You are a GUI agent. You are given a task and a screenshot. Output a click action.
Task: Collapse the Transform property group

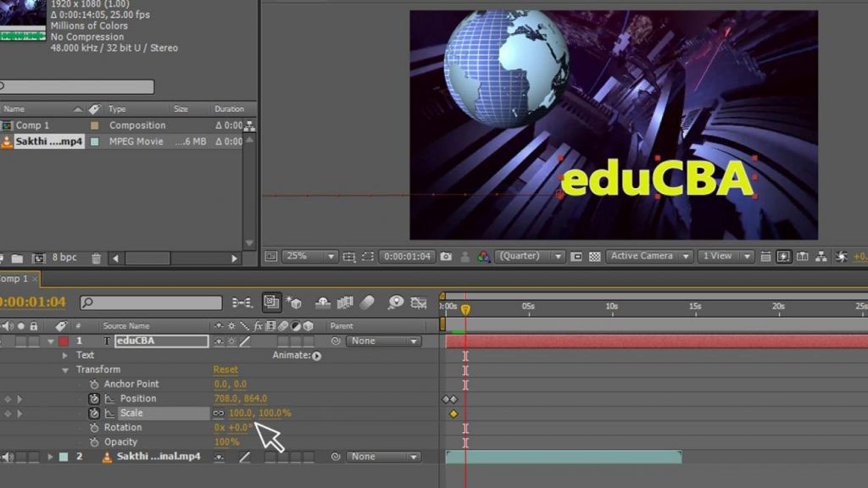pos(65,369)
